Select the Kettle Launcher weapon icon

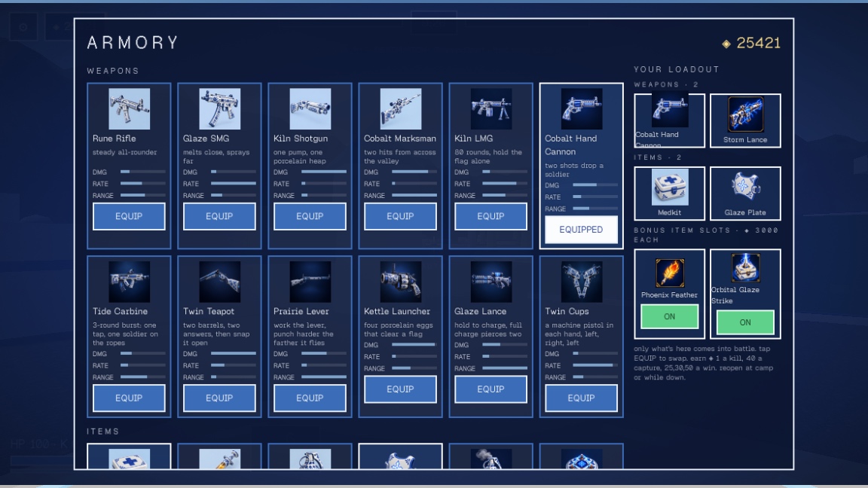(x=400, y=282)
